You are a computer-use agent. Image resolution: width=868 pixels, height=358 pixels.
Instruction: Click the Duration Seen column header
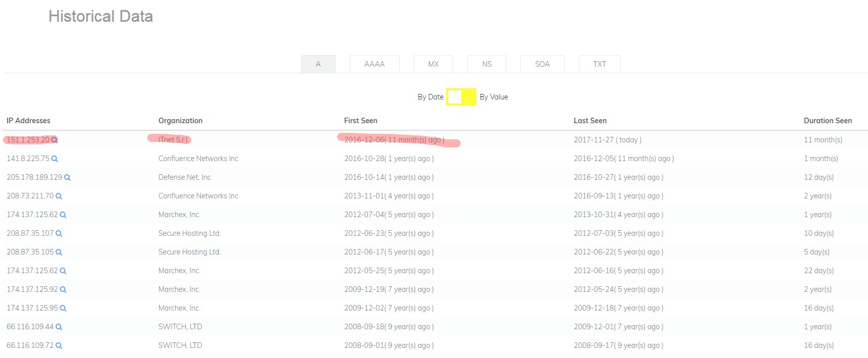[x=828, y=121]
